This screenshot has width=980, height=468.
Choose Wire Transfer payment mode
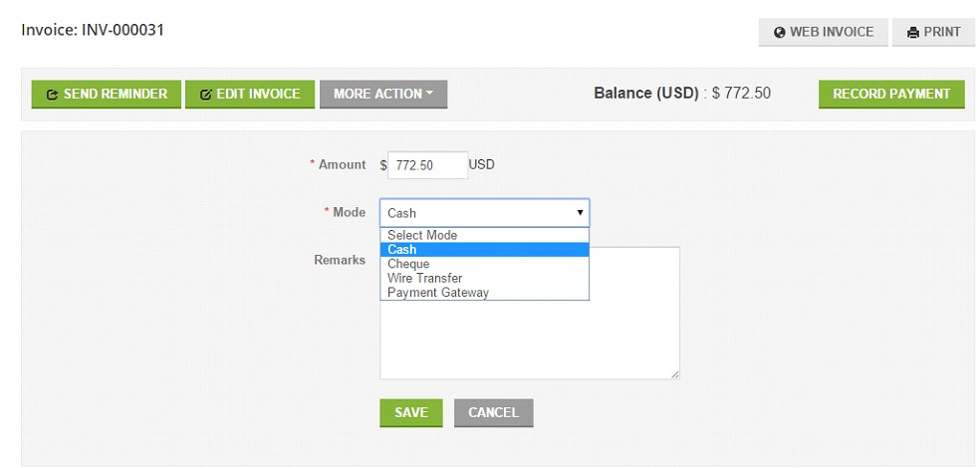point(484,278)
